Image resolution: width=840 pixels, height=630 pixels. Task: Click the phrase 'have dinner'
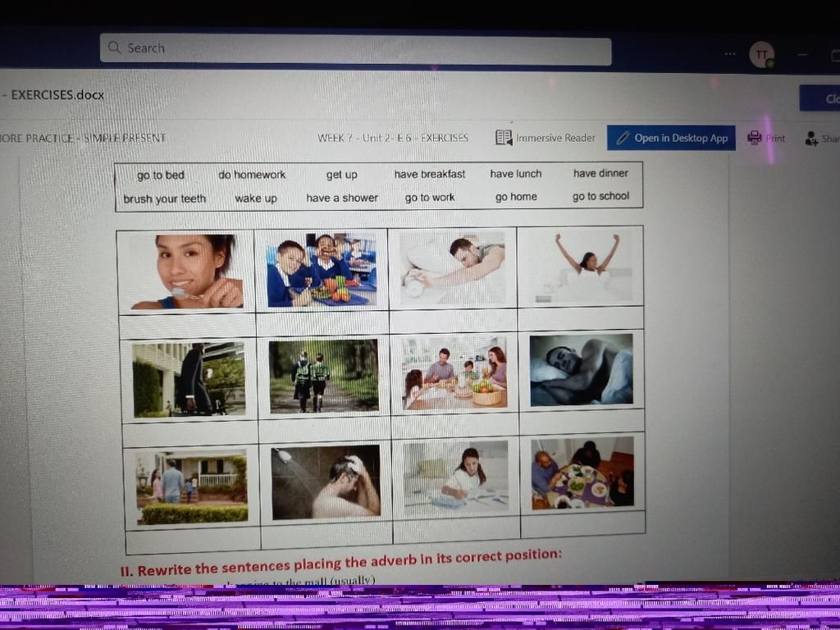600,173
